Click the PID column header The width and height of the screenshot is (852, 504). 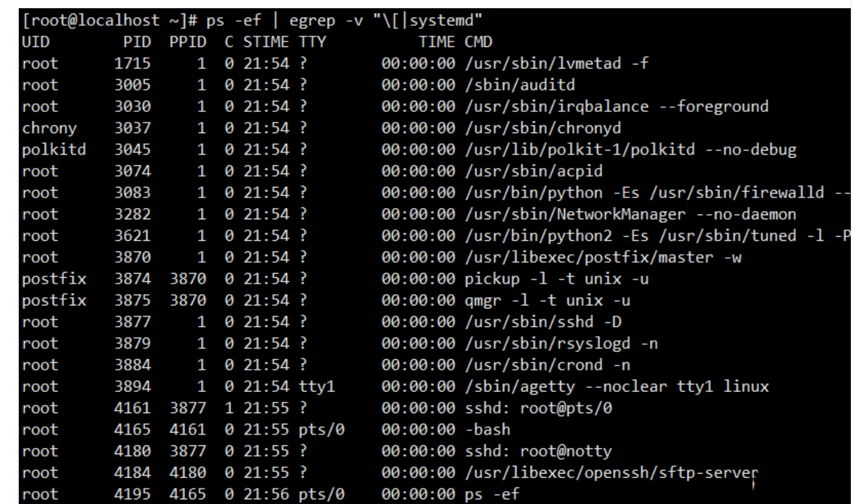point(140,43)
